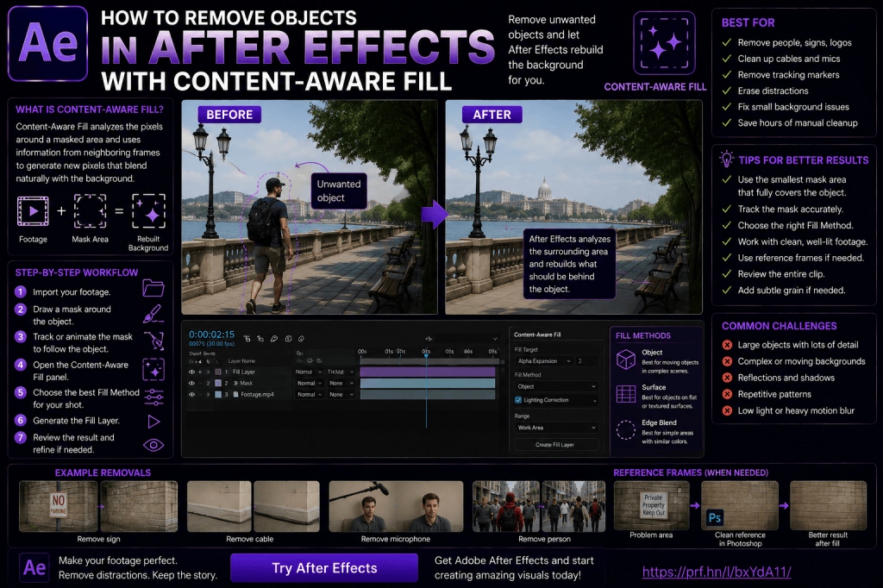The height and width of the screenshot is (588, 883).
Task: Click the folder icon beside Import your footage
Action: coord(153,288)
